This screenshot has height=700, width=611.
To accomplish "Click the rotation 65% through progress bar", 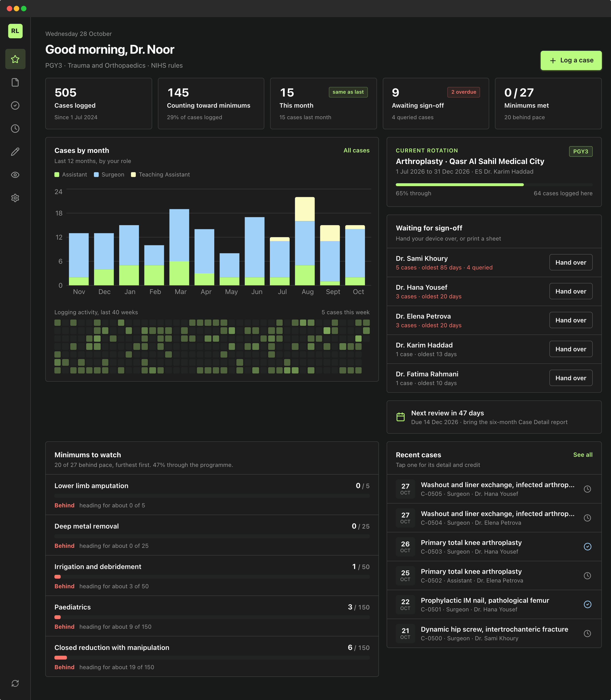I will (x=494, y=184).
